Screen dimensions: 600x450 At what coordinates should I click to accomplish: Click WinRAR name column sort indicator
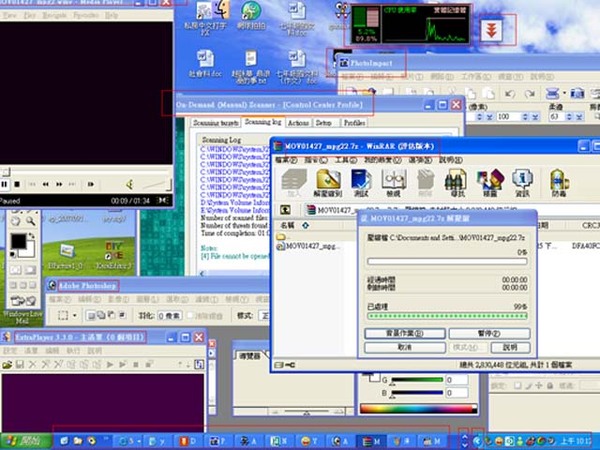click(x=306, y=225)
